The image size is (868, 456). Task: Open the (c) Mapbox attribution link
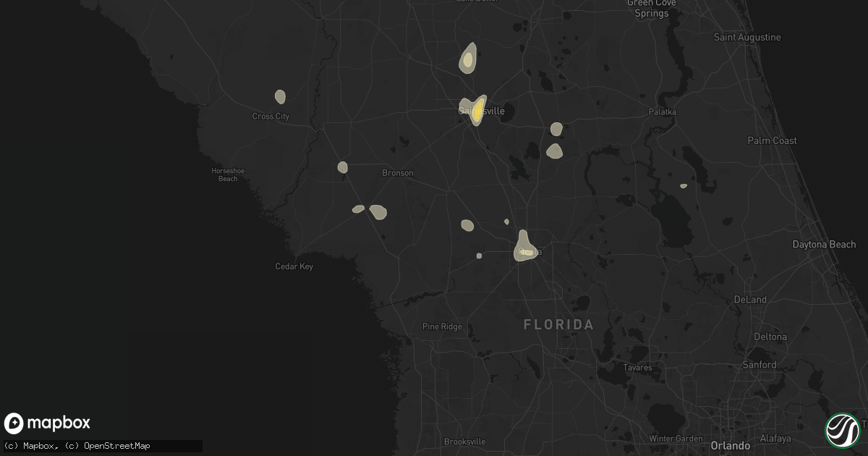pos(31,446)
